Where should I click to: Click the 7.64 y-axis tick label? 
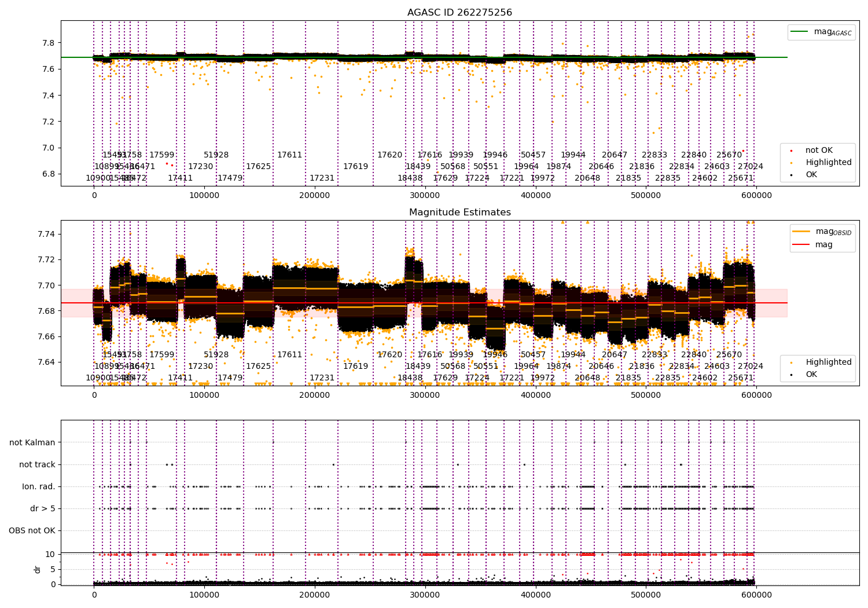pyautogui.click(x=46, y=362)
